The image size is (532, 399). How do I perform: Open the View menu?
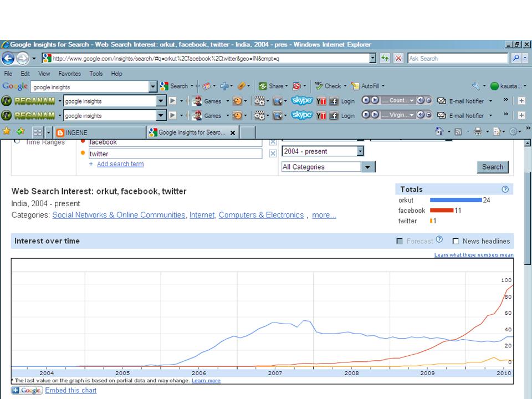pos(44,74)
